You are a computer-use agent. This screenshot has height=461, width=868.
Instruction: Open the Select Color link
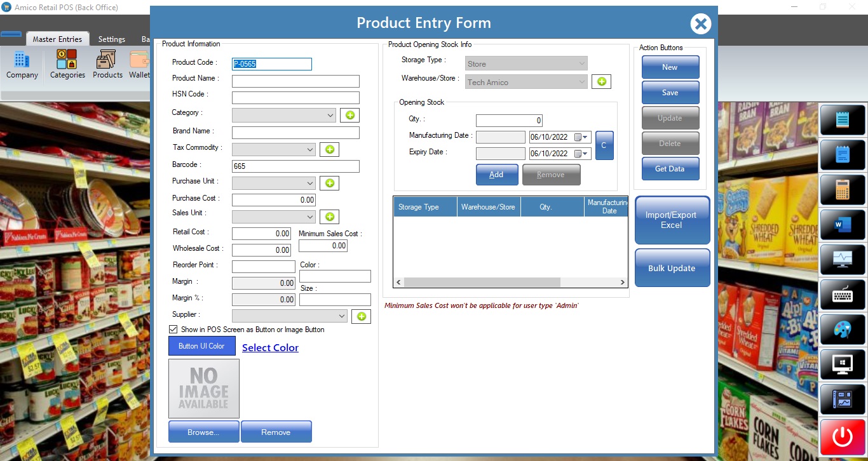point(270,347)
